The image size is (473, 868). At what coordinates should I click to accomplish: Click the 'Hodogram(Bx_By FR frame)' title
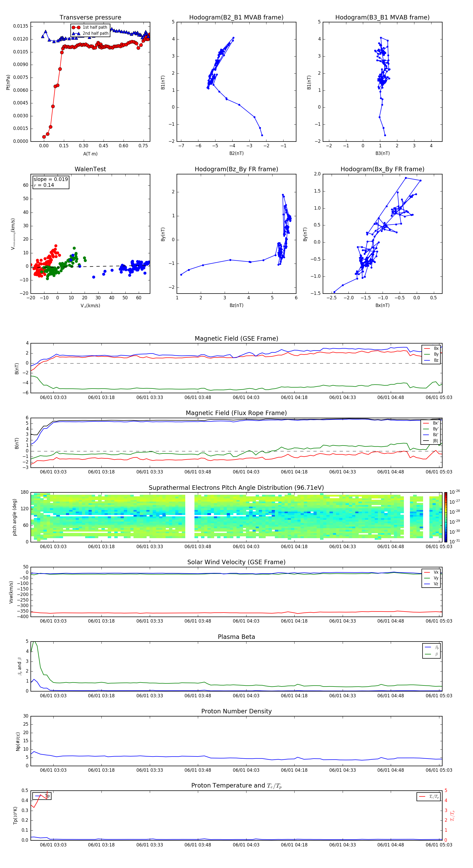(x=382, y=169)
